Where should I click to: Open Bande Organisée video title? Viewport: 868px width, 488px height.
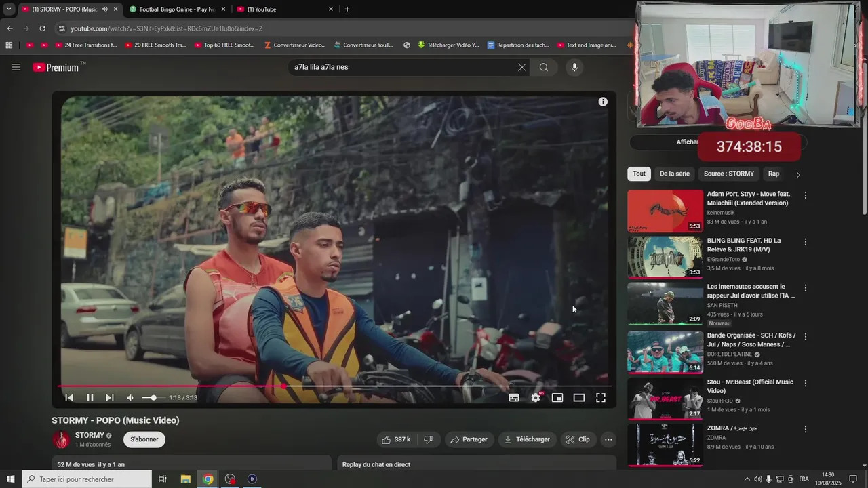click(x=751, y=340)
